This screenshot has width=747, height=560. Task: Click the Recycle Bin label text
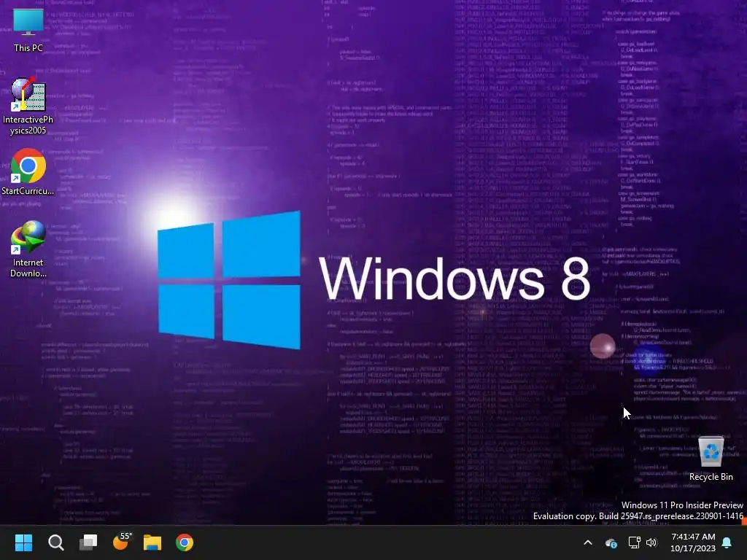(x=711, y=477)
